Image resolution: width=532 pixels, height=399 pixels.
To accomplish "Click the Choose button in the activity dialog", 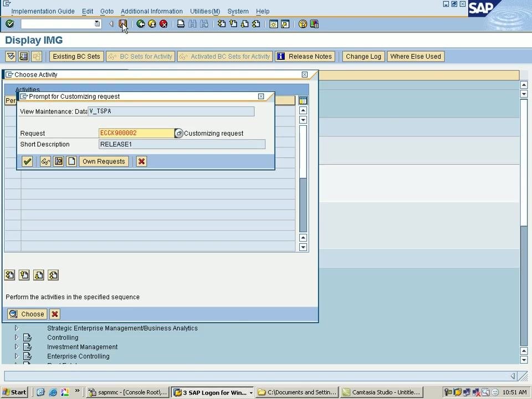I will 27,314.
